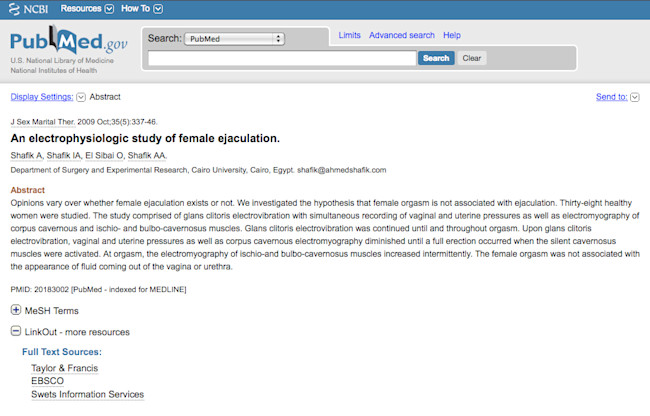Click the Full Text Sources heading
650x416 pixels.
click(62, 352)
